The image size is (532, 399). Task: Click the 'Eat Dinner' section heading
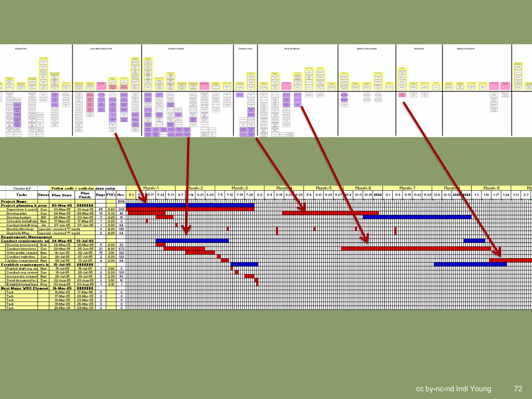pyautogui.click(x=419, y=49)
